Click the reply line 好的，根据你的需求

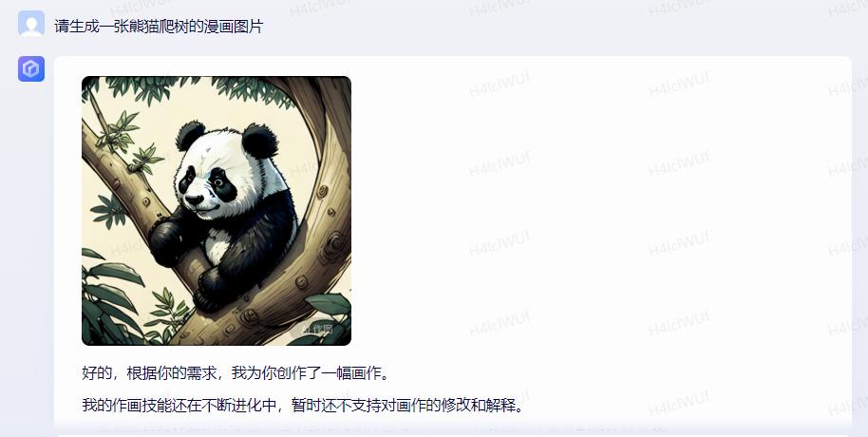[x=236, y=372]
